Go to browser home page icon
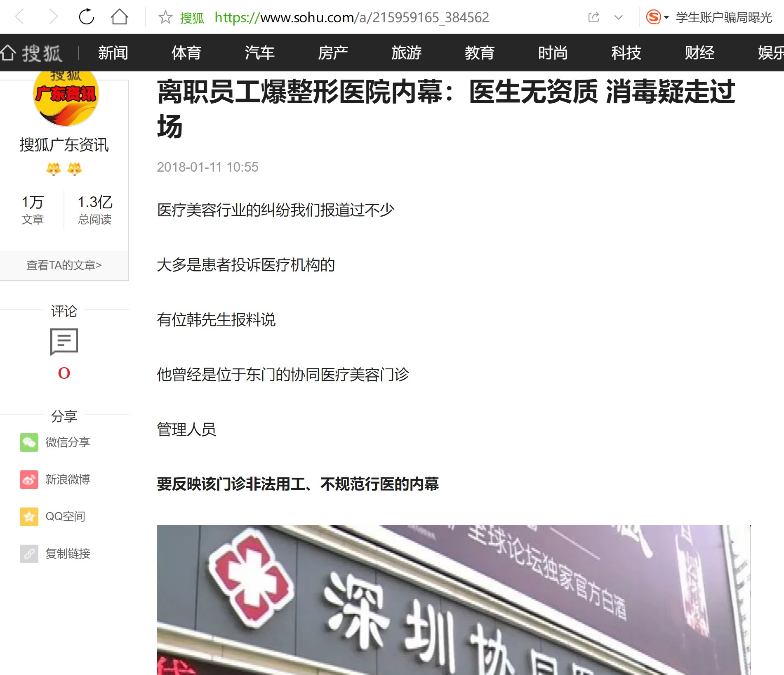The height and width of the screenshot is (675, 784). pyautogui.click(x=120, y=17)
